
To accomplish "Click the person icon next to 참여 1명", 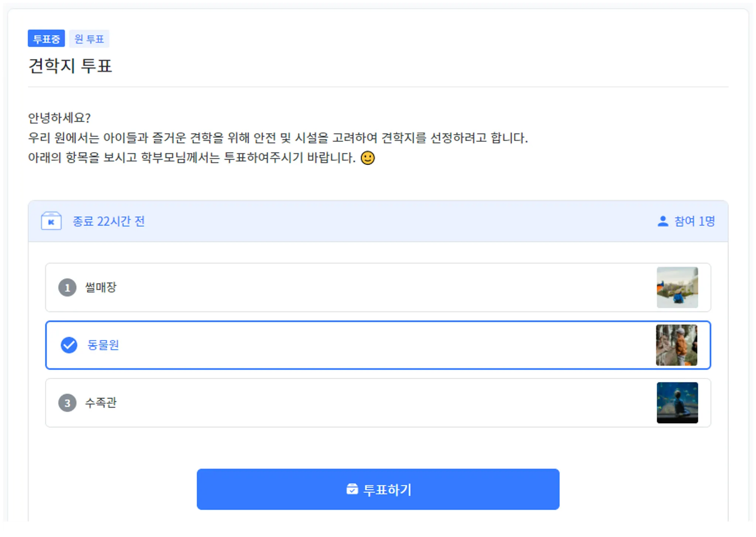I will click(x=663, y=221).
